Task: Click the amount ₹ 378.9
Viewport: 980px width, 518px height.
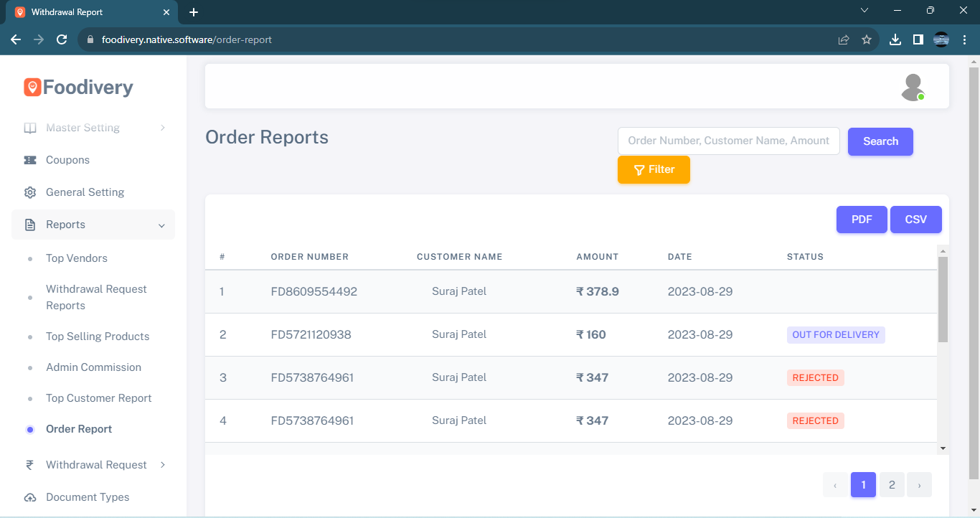Action: pos(598,292)
